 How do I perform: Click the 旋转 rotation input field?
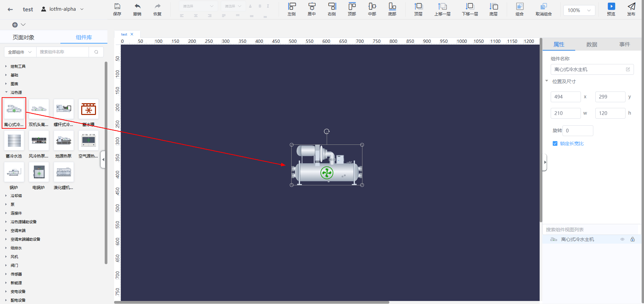coord(578,131)
